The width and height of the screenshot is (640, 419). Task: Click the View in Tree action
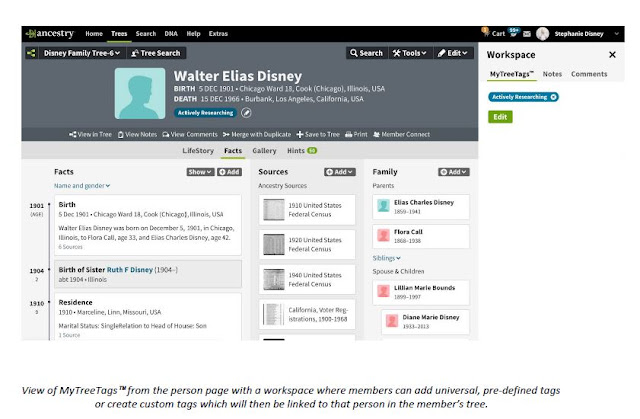pos(90,134)
